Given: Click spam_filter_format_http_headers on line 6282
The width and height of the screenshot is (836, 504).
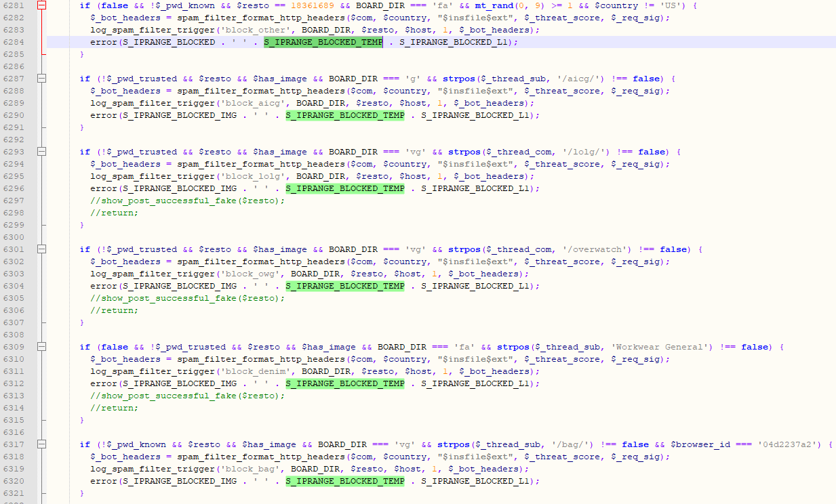Looking at the screenshot, I should click(x=261, y=18).
